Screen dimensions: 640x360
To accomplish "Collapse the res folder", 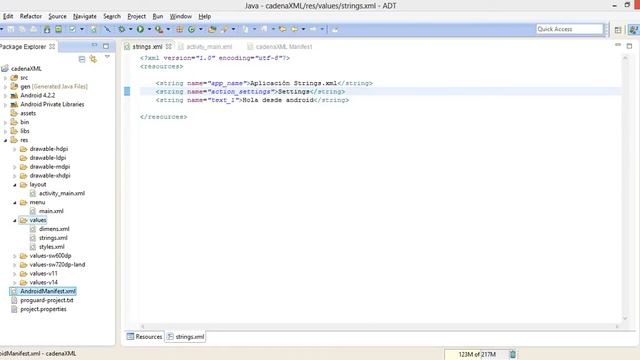I will pyautogui.click(x=5, y=140).
